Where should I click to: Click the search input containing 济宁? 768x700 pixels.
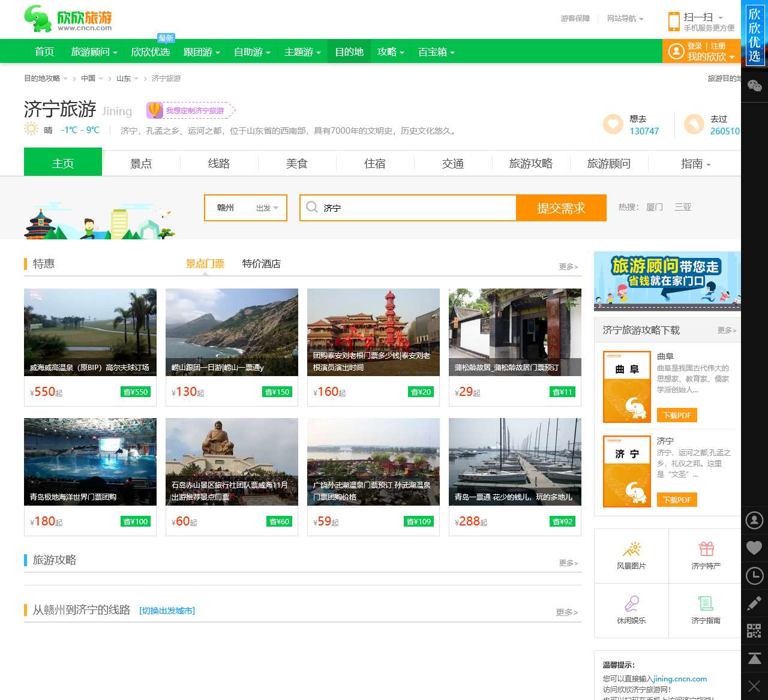pos(408,208)
